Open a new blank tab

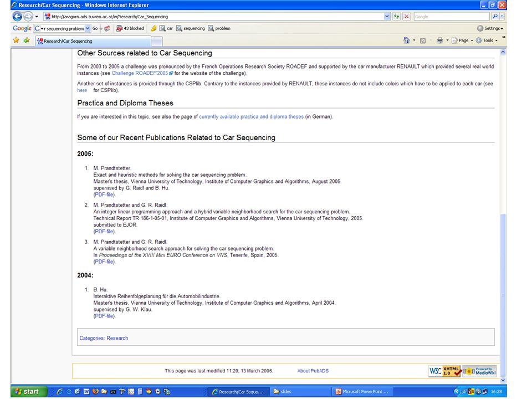tap(156, 42)
